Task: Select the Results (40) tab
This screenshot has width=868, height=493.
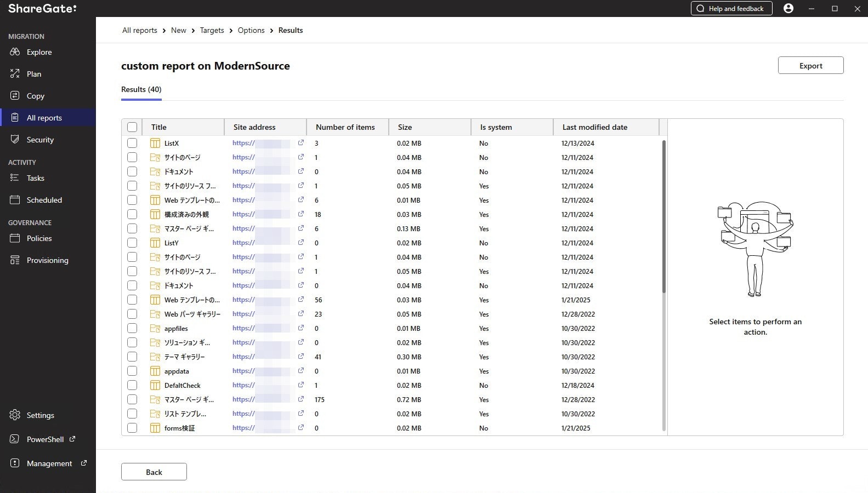Action: [141, 89]
